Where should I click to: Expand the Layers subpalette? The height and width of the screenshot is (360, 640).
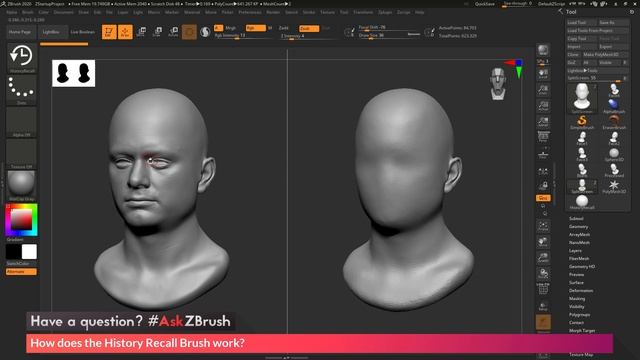coord(575,251)
